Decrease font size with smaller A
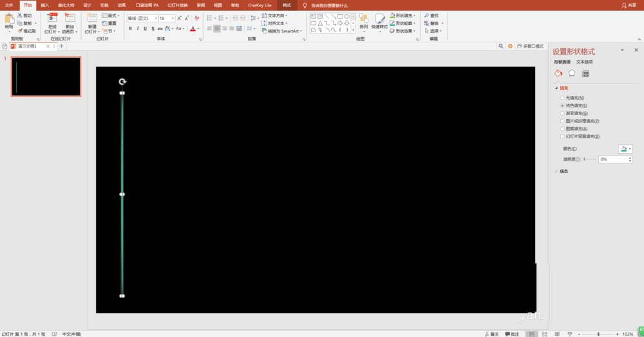Image resolution: width=644 pixels, height=337 pixels. [x=187, y=19]
